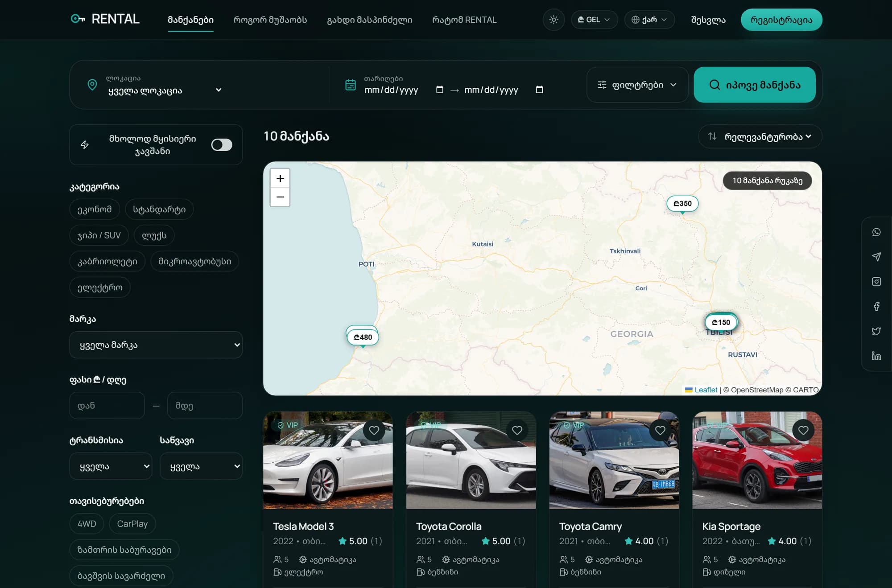The height and width of the screenshot is (588, 892).
Task: Open რატომ RENTAL nav item
Action: [x=464, y=20]
